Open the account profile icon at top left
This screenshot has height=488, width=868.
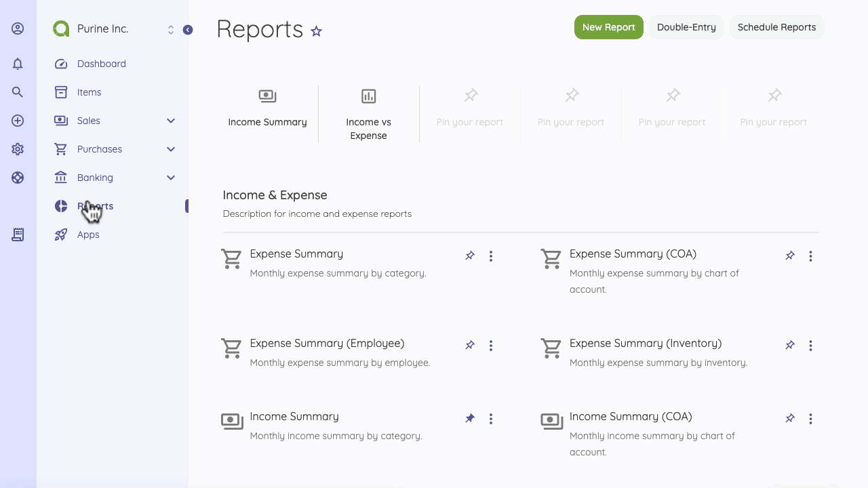point(18,28)
